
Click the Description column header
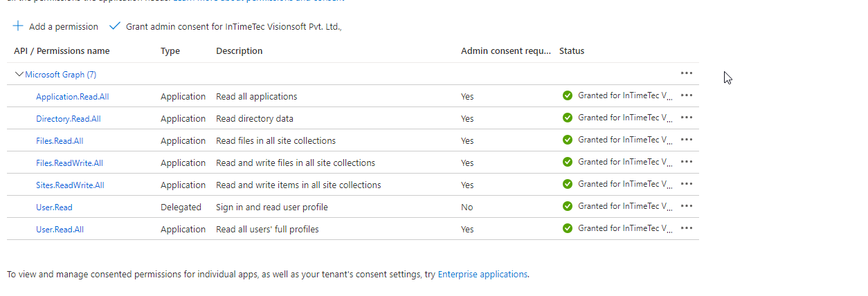[x=239, y=51]
